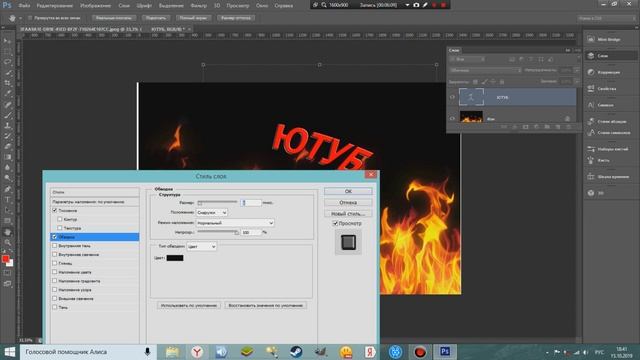Select the Eraser tool
The width and height of the screenshot is (640, 360).
[x=7, y=147]
